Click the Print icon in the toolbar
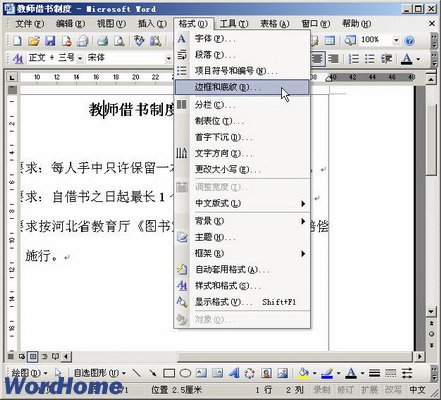This screenshot has height=400, width=441. point(103,41)
